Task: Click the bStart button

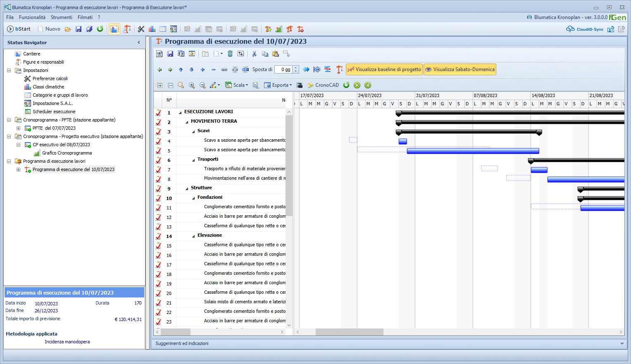Action: pyautogui.click(x=19, y=29)
